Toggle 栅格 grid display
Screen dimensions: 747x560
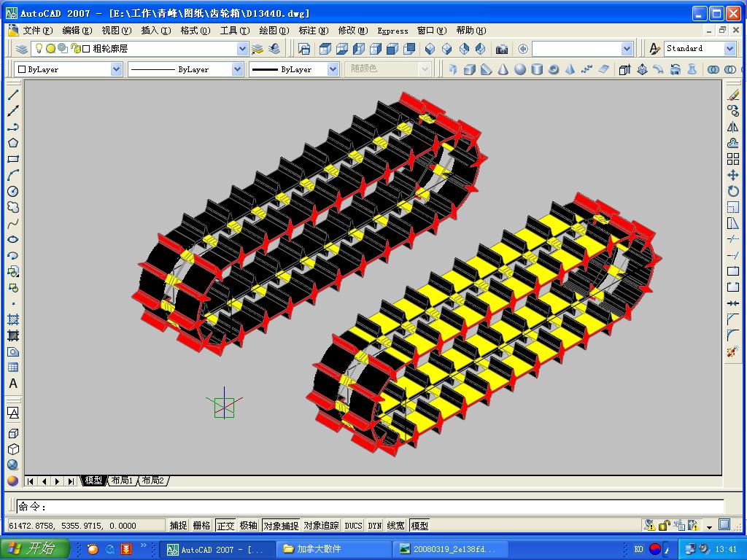point(201,525)
